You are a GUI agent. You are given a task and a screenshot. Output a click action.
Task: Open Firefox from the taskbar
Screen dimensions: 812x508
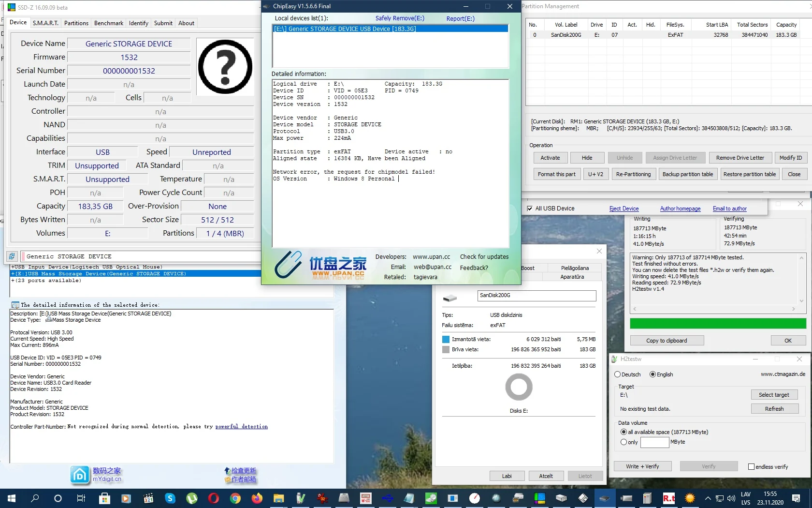click(x=257, y=498)
